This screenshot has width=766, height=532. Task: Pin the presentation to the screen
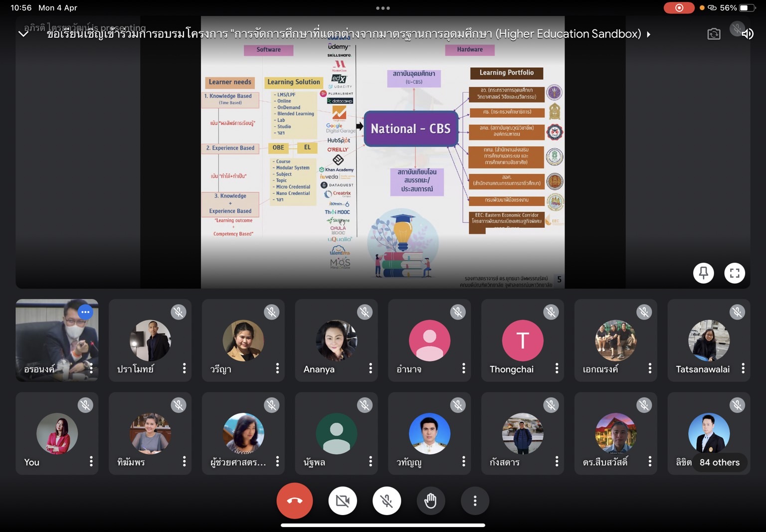tap(703, 273)
